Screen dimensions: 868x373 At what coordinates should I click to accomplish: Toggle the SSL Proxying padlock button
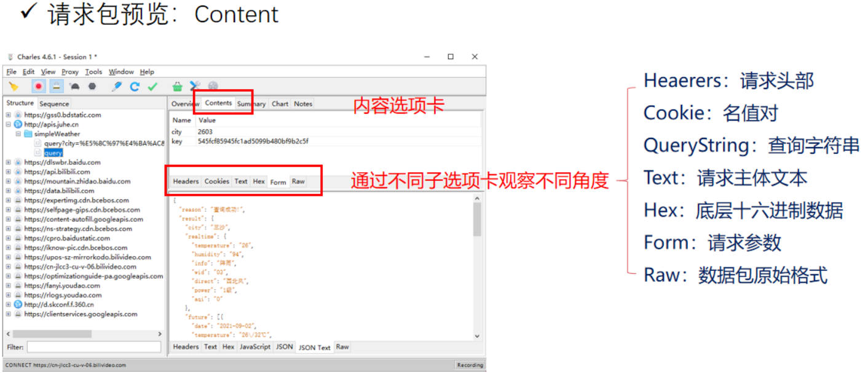pos(55,87)
